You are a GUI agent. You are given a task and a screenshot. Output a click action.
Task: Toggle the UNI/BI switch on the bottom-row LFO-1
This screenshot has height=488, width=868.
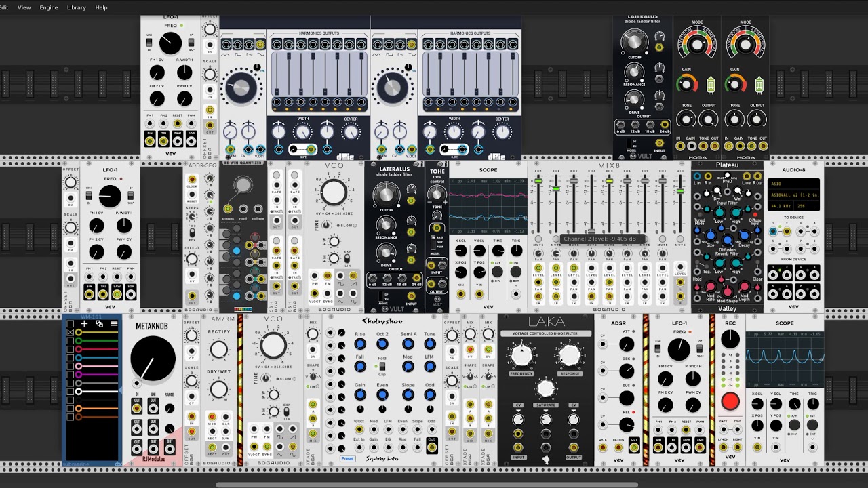pos(657,348)
